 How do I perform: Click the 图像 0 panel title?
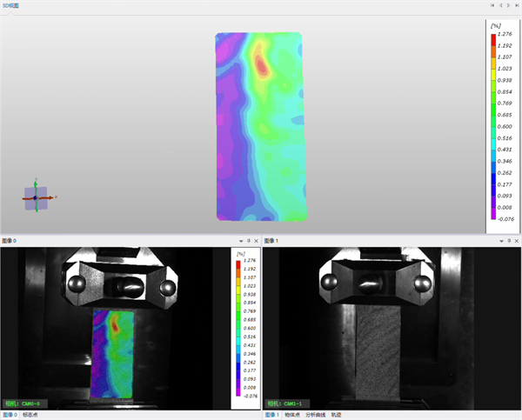click(9, 241)
